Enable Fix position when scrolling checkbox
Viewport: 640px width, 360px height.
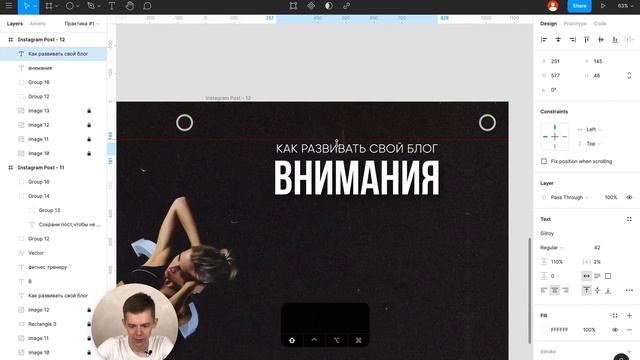pos(544,161)
